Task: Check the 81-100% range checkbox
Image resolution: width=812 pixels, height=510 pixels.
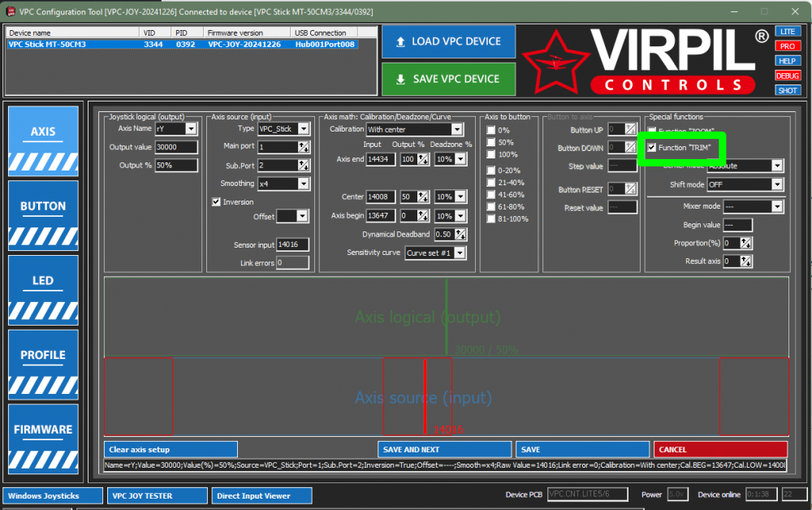Action: coord(491,219)
